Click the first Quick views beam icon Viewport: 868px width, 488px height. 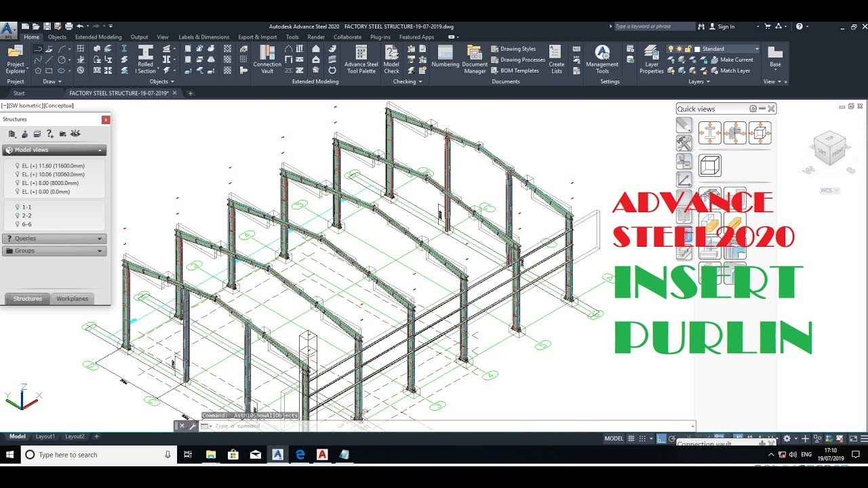tap(710, 133)
